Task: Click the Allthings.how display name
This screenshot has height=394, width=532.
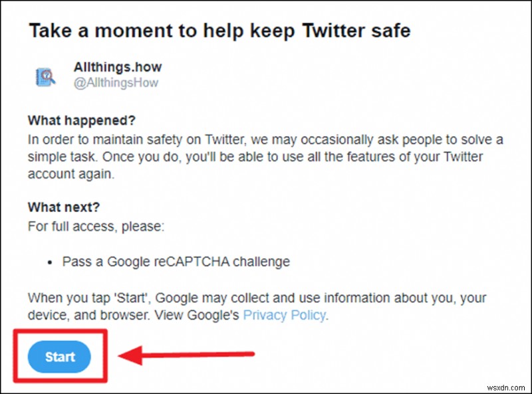Action: coord(118,66)
